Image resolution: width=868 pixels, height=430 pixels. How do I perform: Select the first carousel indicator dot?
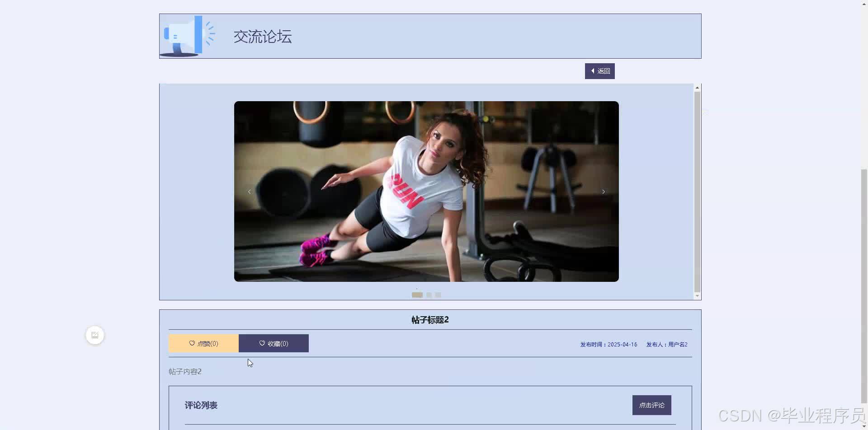coord(417,295)
